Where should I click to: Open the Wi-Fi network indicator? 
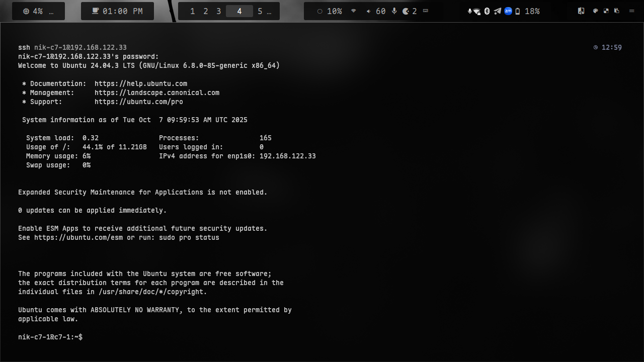pyautogui.click(x=354, y=11)
